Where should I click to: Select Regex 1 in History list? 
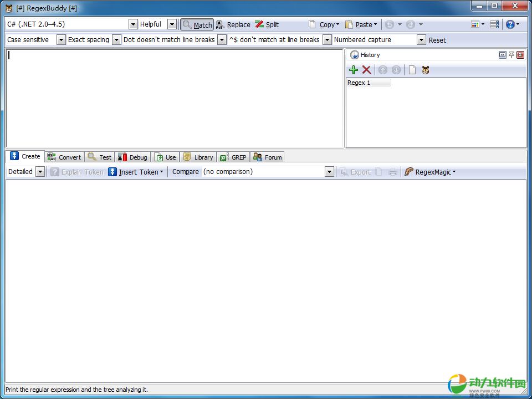click(x=368, y=83)
